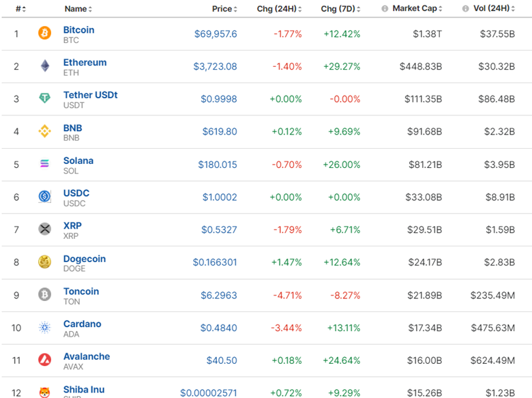This screenshot has height=398, width=532.
Task: Click Toncoin volume $235.49M
Action: point(492,296)
